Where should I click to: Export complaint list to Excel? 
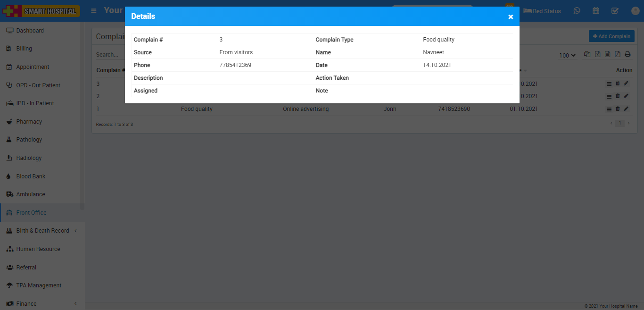point(597,54)
